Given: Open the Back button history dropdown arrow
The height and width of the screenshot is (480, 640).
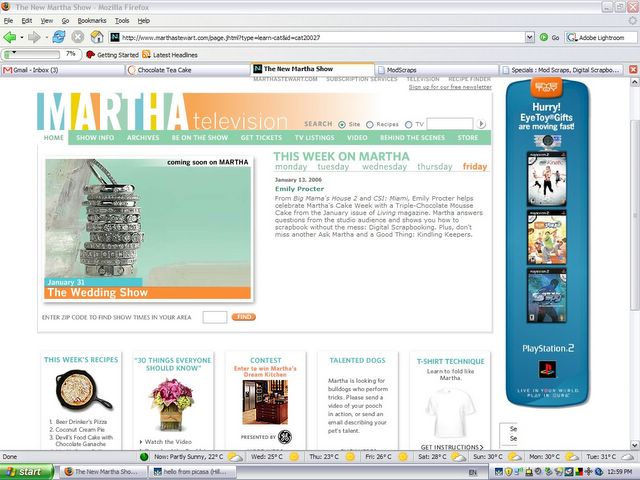Looking at the screenshot, I should (x=22, y=38).
